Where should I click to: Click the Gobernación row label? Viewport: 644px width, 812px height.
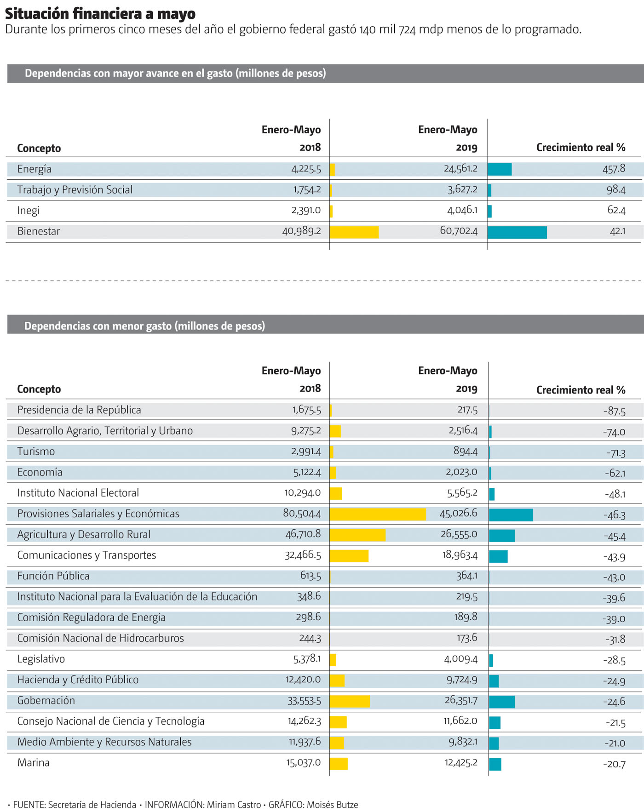[46, 701]
